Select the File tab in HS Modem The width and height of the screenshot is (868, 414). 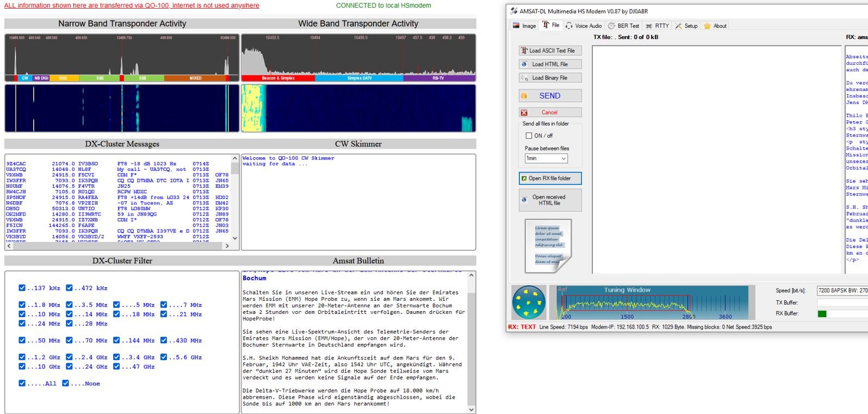(x=551, y=25)
